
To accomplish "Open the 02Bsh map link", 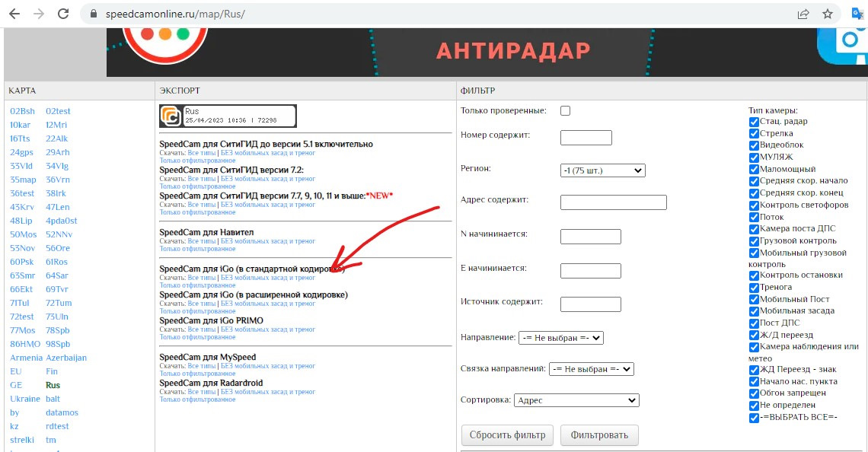I will tap(22, 111).
